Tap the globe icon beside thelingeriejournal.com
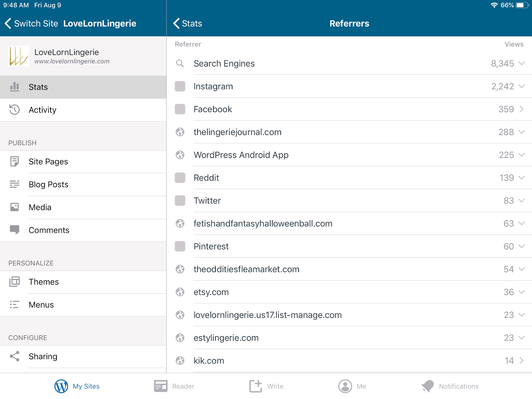 click(180, 132)
